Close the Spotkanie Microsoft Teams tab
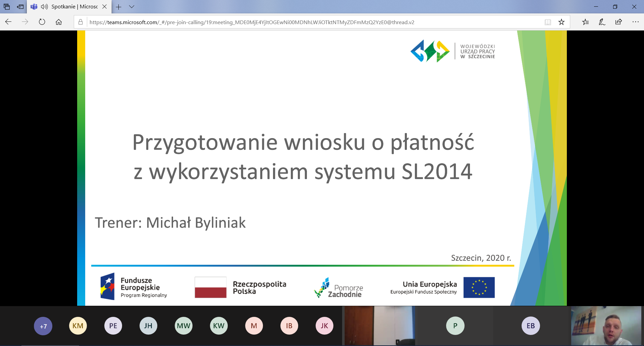 coord(105,7)
